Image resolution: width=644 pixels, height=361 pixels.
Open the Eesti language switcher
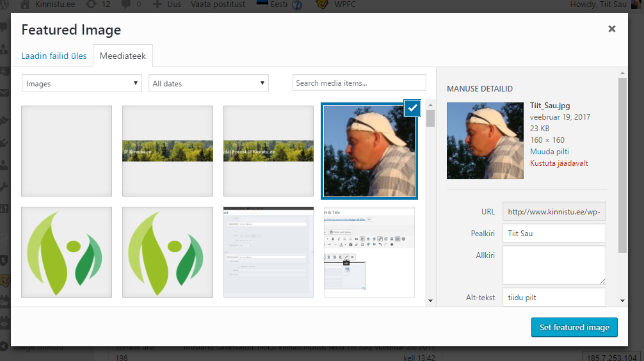pos(272,4)
